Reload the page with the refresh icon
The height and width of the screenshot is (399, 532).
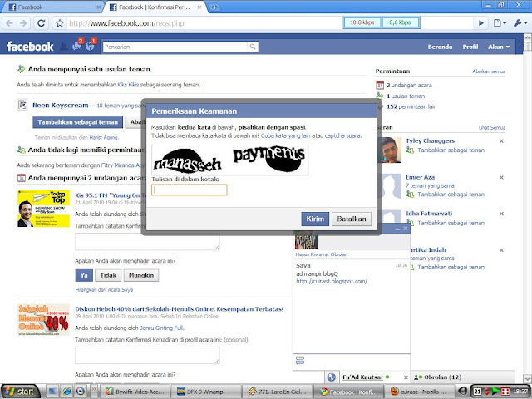pyautogui.click(x=42, y=23)
